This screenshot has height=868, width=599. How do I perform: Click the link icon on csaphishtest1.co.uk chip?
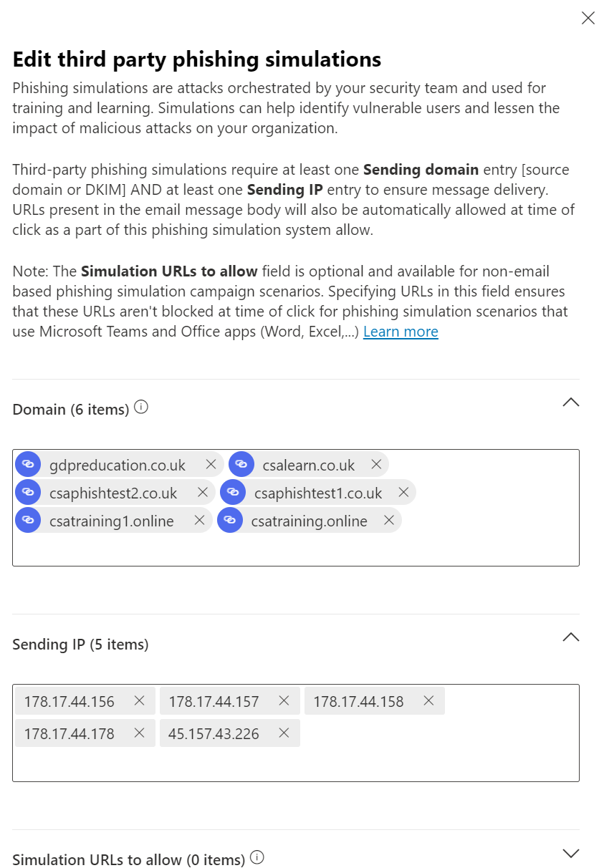[232, 492]
